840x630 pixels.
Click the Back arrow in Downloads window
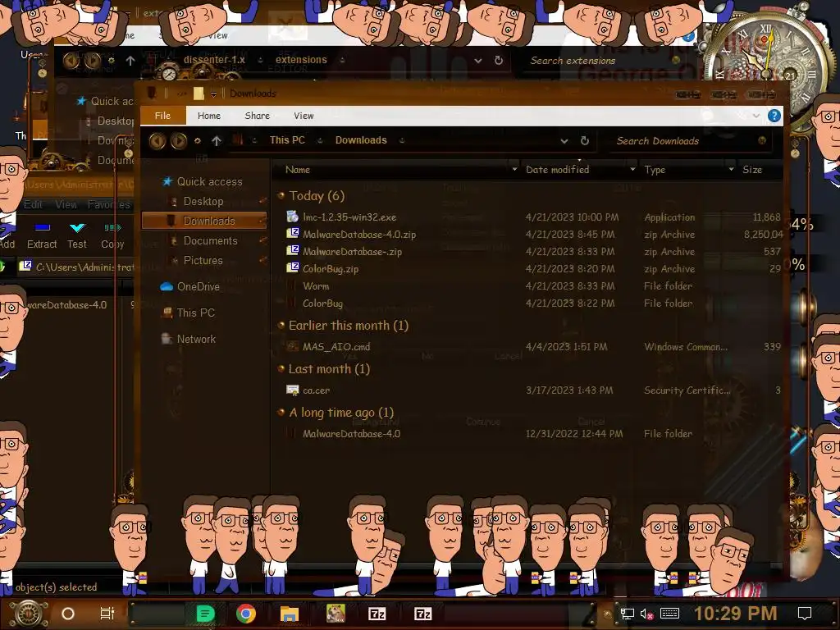(x=157, y=141)
